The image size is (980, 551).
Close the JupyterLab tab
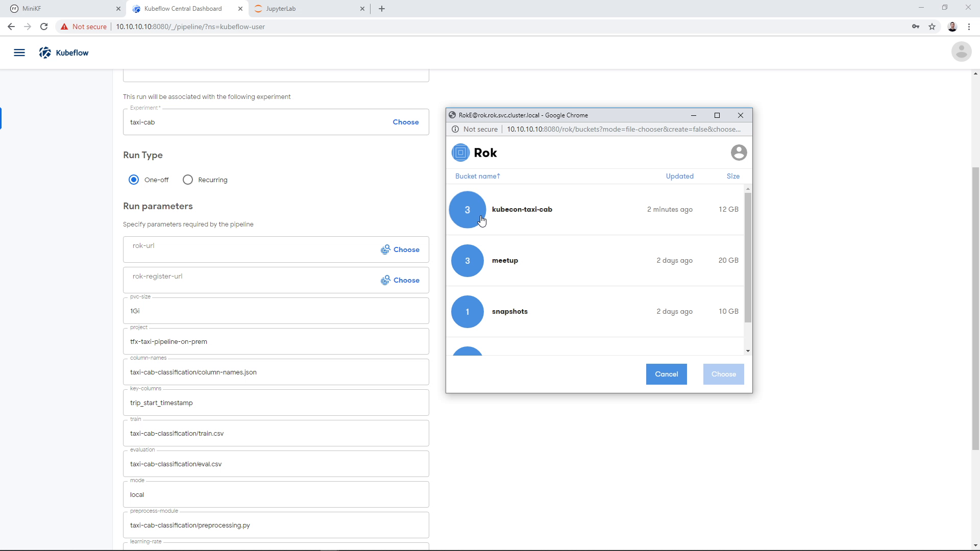(x=362, y=9)
